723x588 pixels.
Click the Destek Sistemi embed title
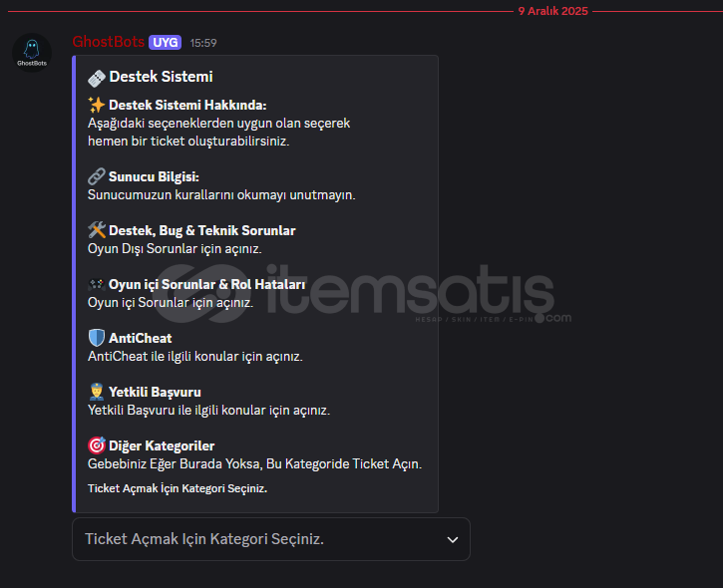(x=161, y=77)
